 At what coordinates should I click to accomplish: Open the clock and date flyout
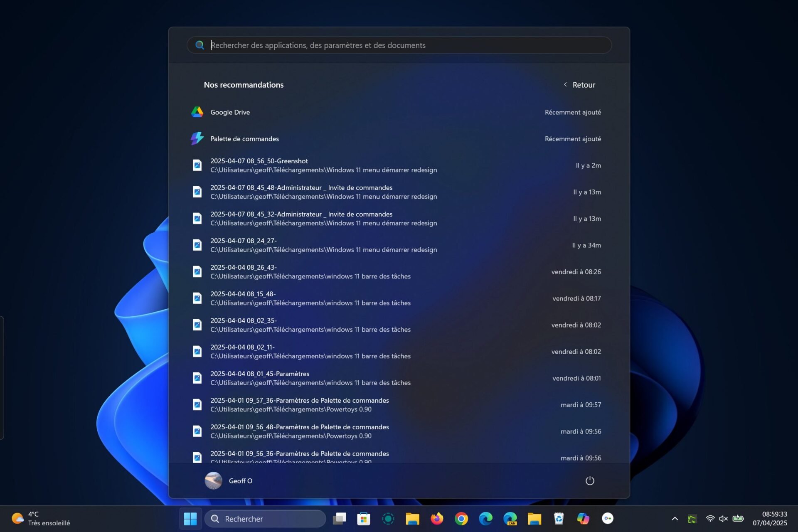point(770,519)
